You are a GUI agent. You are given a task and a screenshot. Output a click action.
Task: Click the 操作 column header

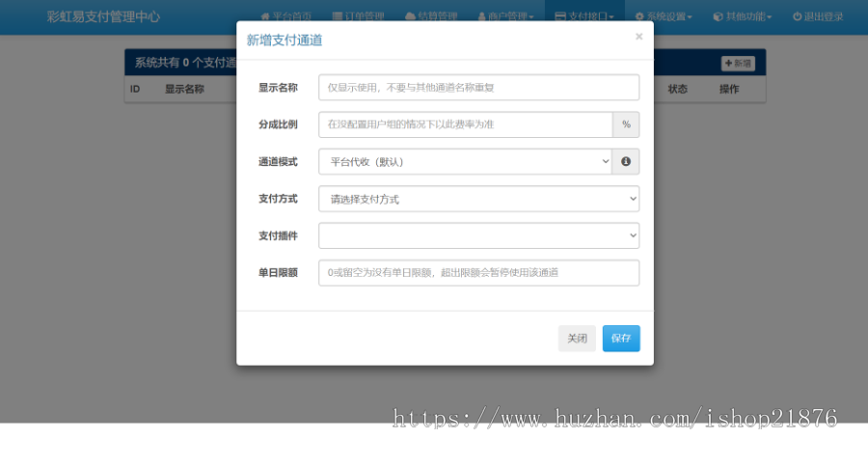coord(729,89)
